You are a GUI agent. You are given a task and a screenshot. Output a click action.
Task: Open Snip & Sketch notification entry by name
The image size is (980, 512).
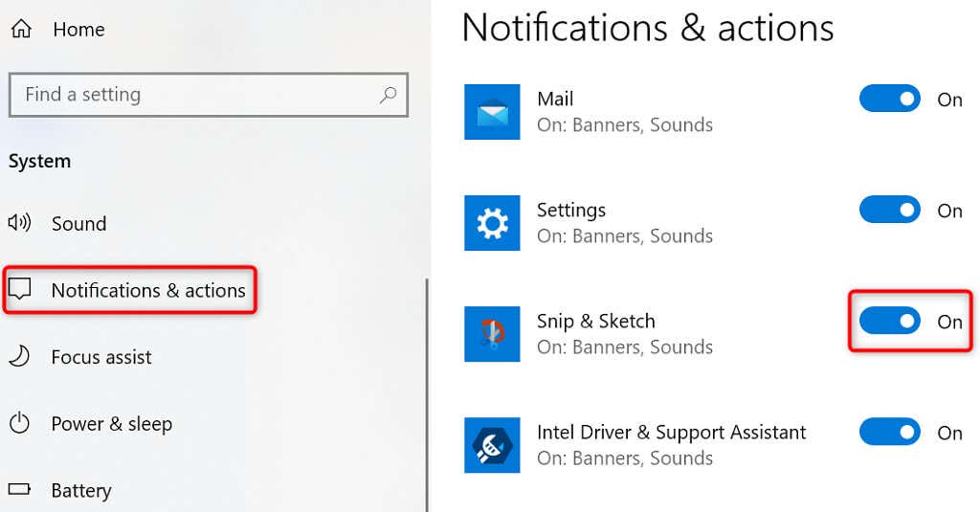(596, 322)
